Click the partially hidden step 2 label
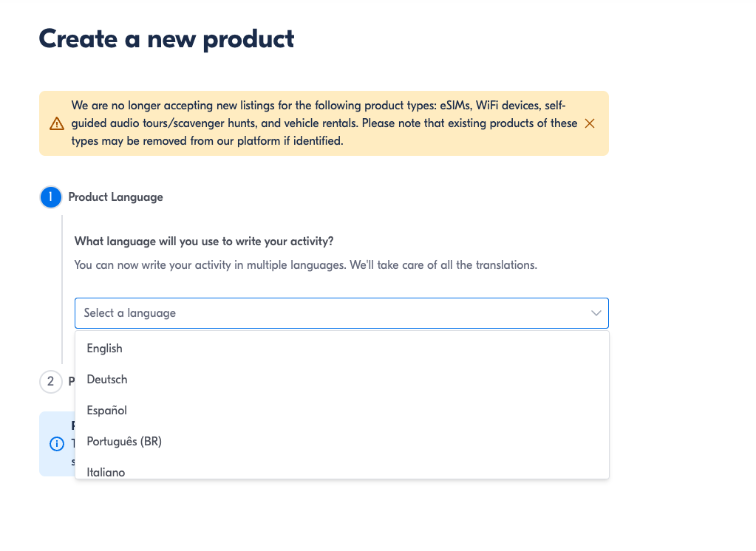Screen dimensions: 756x551 tap(72, 381)
